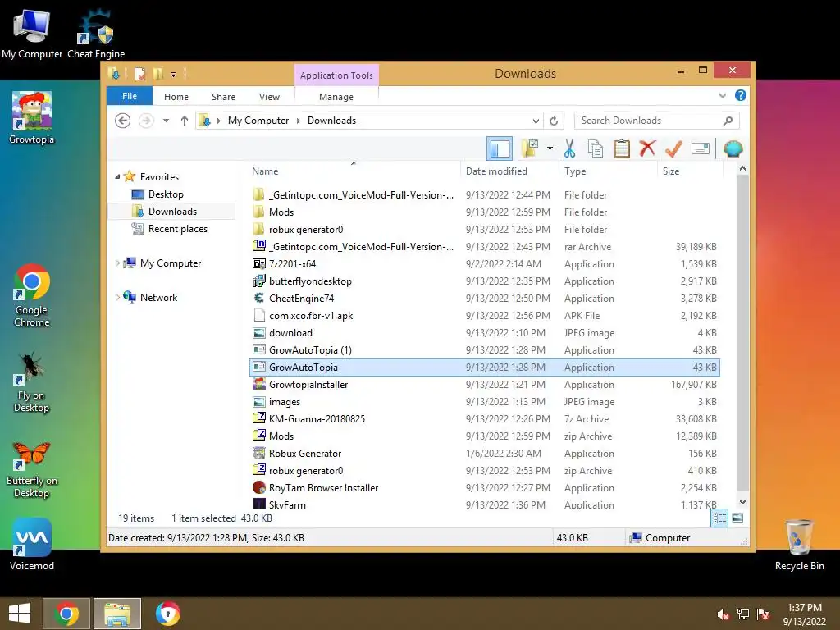Click My Computer in the breadcrumb path
840x630 pixels.
click(x=258, y=121)
